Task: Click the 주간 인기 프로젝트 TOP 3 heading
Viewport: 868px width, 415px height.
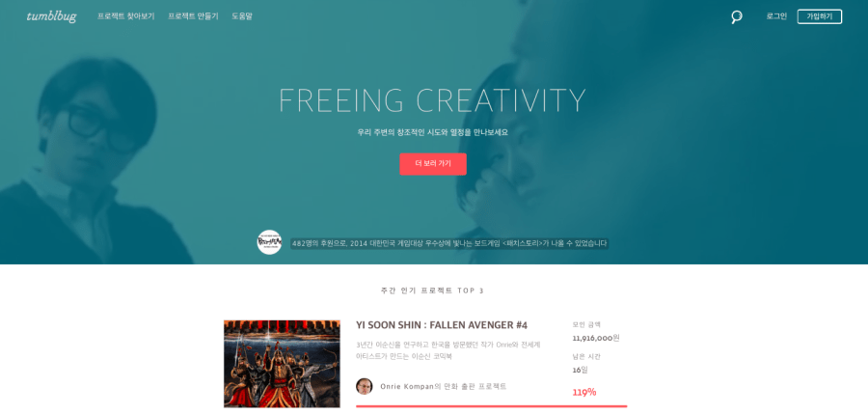Action: (x=432, y=290)
